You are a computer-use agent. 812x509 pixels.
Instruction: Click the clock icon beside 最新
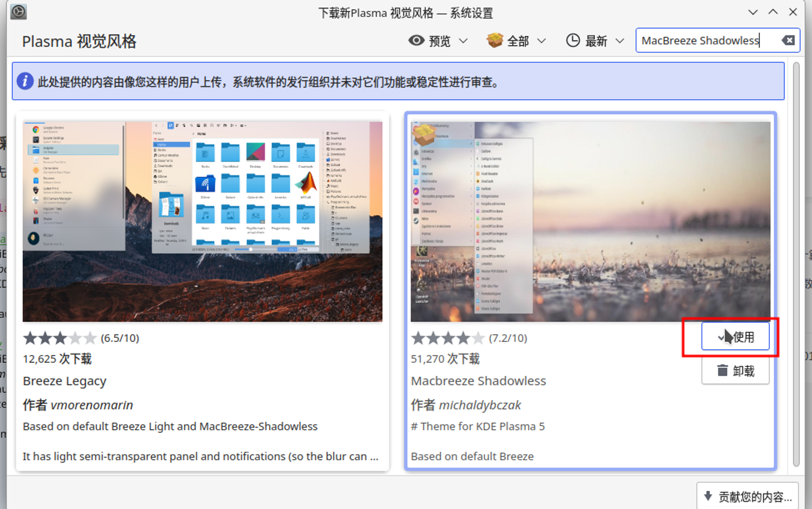coord(573,41)
